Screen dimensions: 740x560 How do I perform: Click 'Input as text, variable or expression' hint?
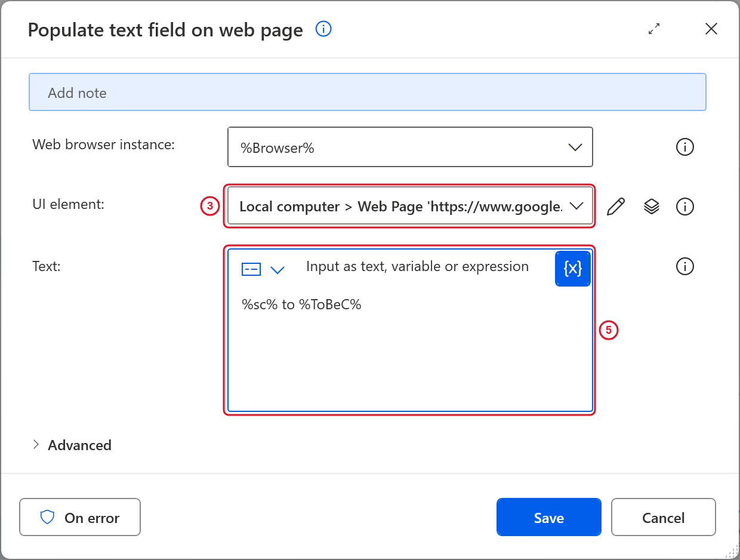tap(417, 266)
